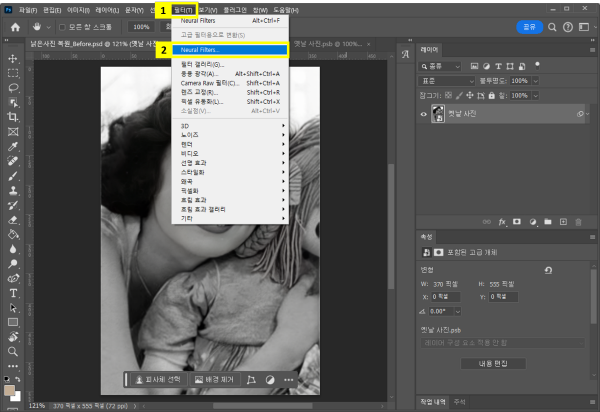Screen dimensions: 600x412
Task: Toggle filter for adjustment layers
Action: pos(486,66)
